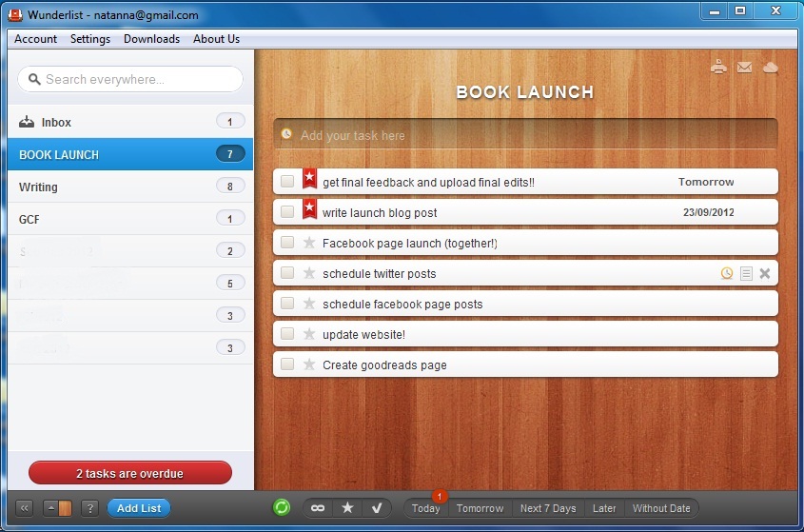
Task: Star the 'schedule facebook page posts' task
Action: (308, 304)
